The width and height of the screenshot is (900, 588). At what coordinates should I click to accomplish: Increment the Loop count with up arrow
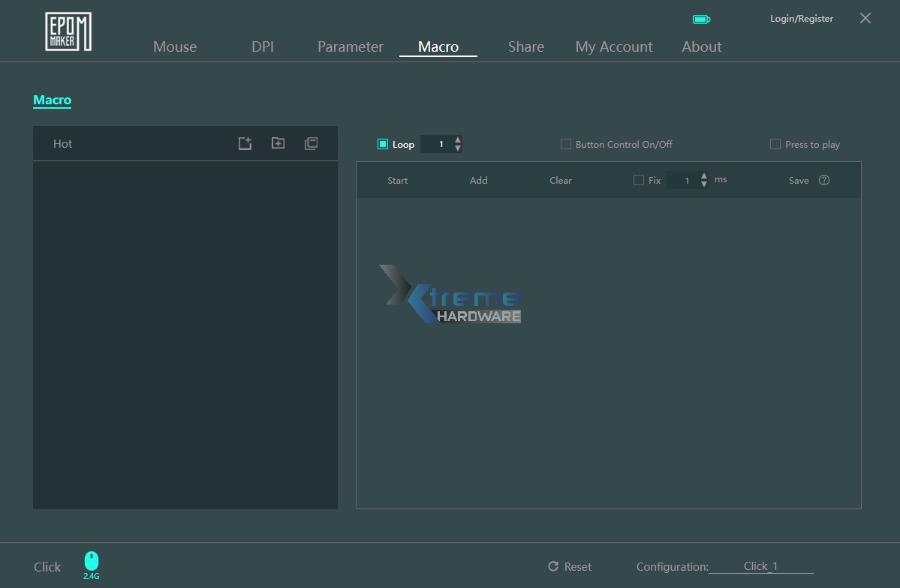click(x=457, y=139)
